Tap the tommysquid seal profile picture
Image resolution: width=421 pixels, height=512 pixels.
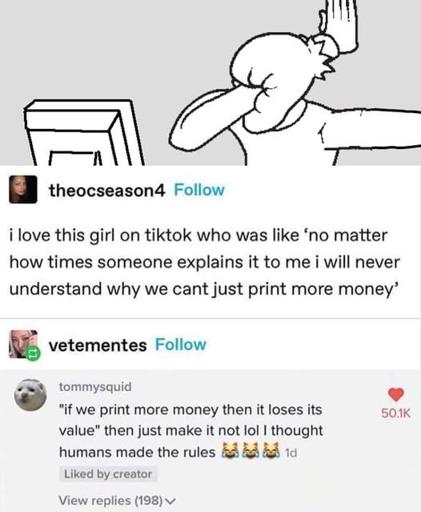click(30, 395)
